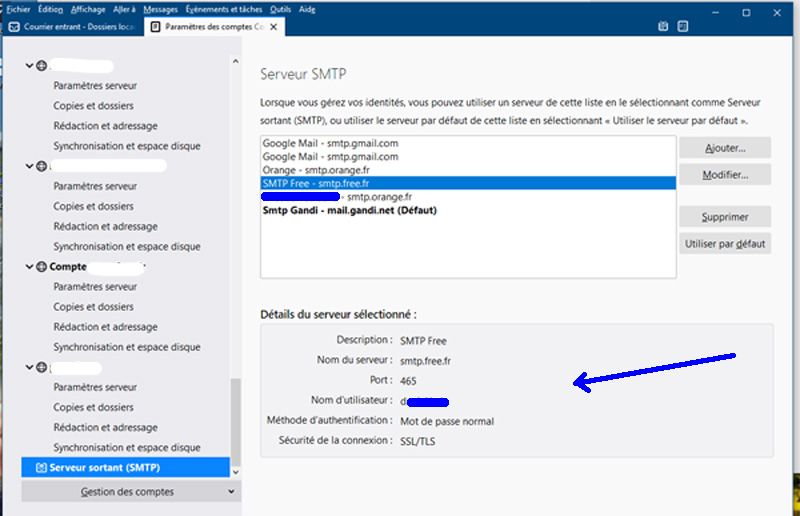Click the globe icon beside the Compte account
The height and width of the screenshot is (516, 800).
pyautogui.click(x=41, y=267)
